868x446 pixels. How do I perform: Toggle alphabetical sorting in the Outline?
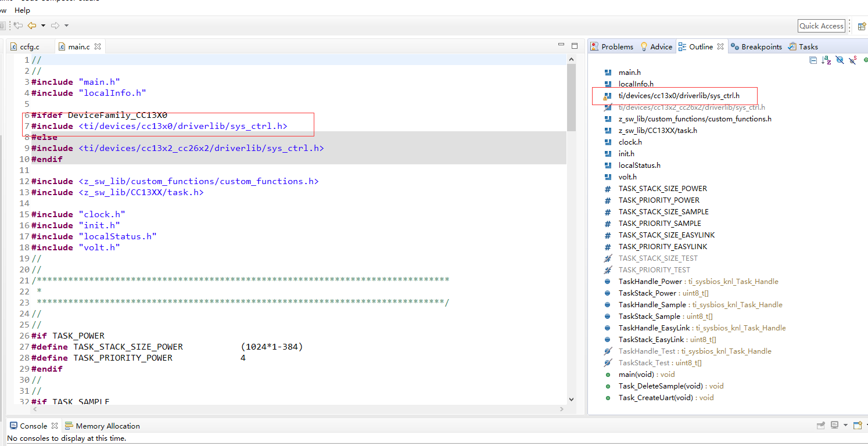point(826,60)
